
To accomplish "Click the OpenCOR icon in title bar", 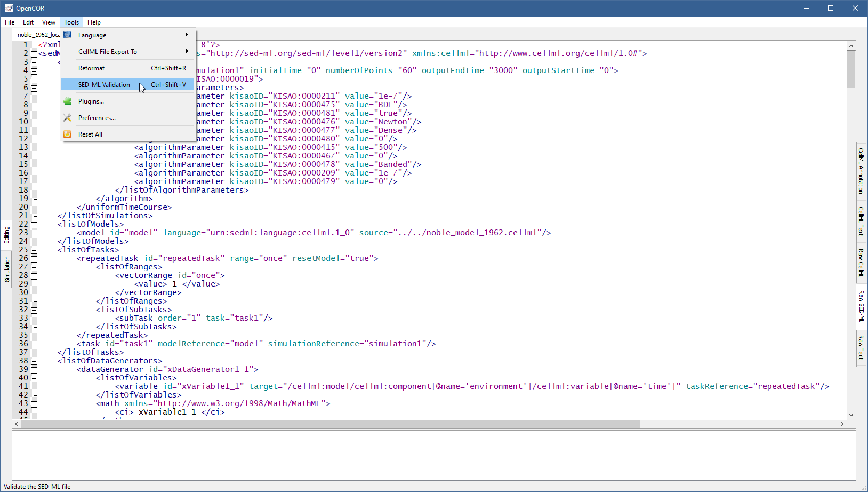I will (9, 8).
